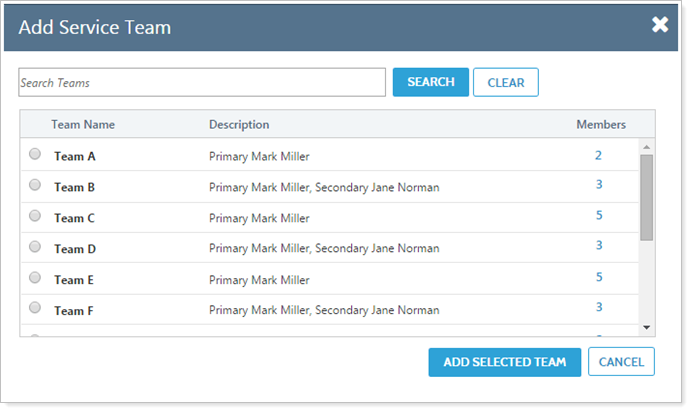This screenshot has width=691, height=412.
Task: Click the Search Teams input field
Action: tap(202, 83)
